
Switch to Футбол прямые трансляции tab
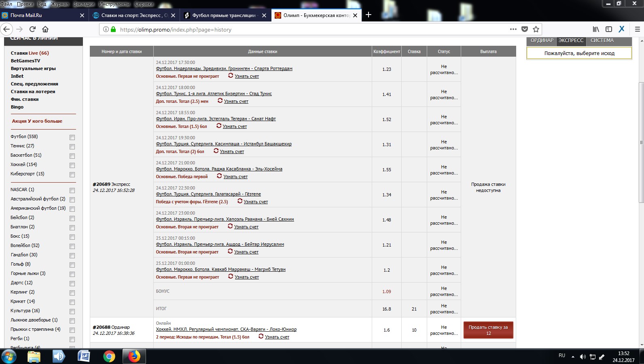click(x=226, y=15)
